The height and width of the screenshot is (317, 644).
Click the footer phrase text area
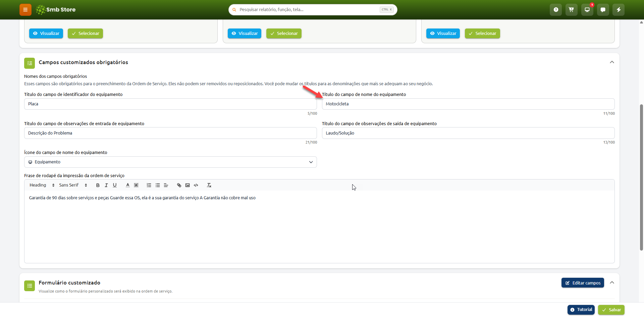[x=319, y=227]
